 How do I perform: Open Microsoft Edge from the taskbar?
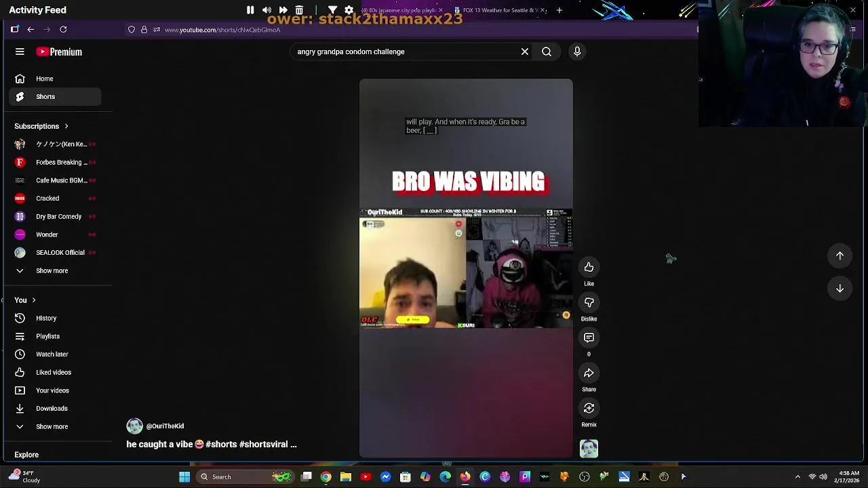446,476
